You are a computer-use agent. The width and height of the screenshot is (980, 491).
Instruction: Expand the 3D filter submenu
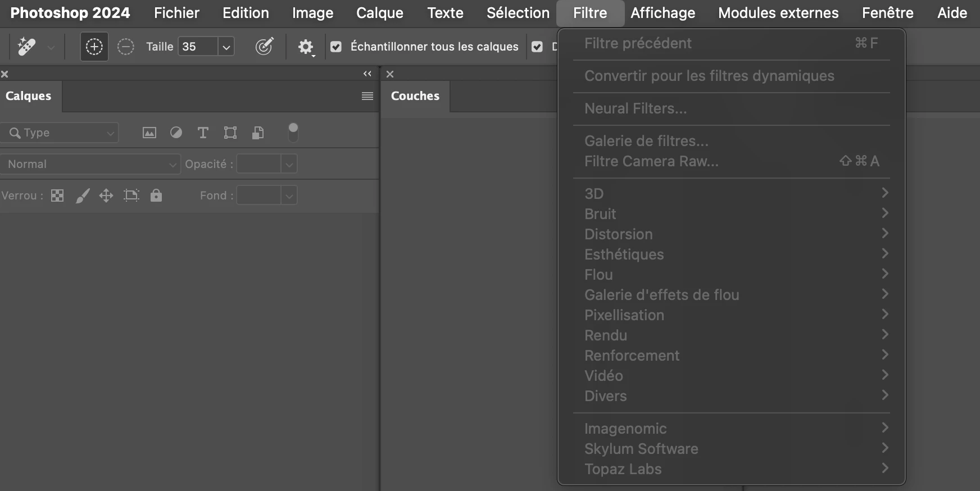(731, 194)
